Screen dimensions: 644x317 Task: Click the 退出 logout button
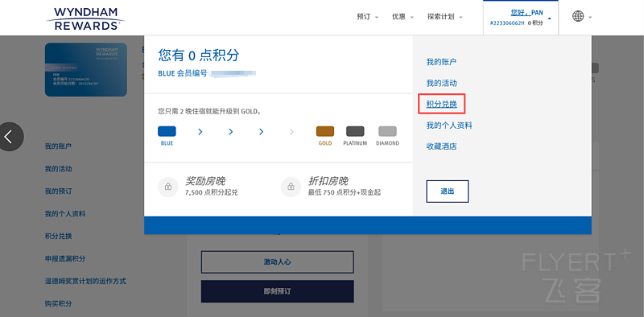[x=448, y=191]
